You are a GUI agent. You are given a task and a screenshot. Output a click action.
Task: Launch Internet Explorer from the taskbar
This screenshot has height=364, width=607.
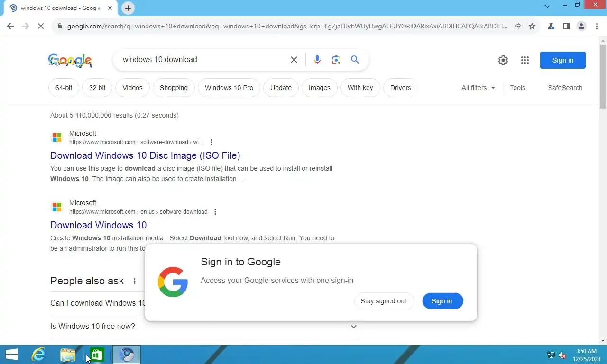tap(38, 355)
